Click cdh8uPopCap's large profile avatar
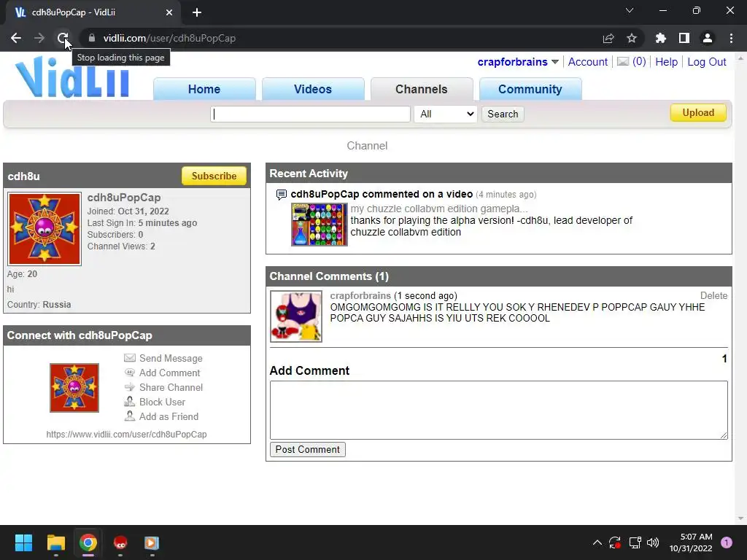This screenshot has height=560, width=747. [x=44, y=228]
